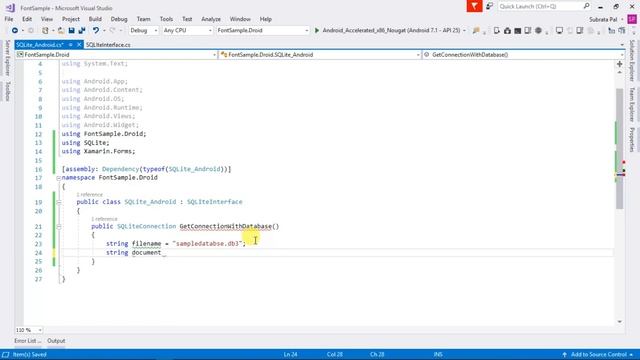The width and height of the screenshot is (640, 360).
Task: Click the scroll down arrow of editor
Action: 620,322
